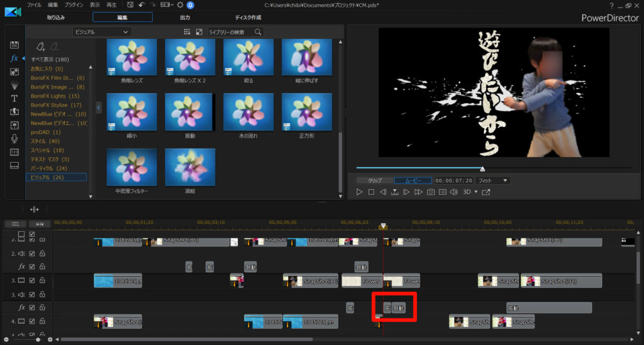Click the save project icon
The width and height of the screenshot is (644, 345).
[x=130, y=5]
